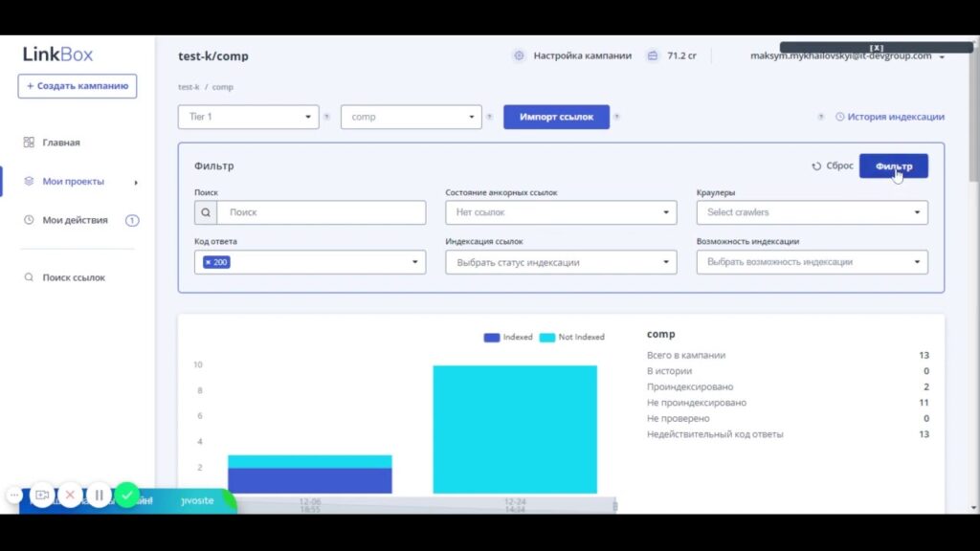This screenshot has width=980, height=551.
Task: Click the help icon before История индексации
Action: pos(820,117)
